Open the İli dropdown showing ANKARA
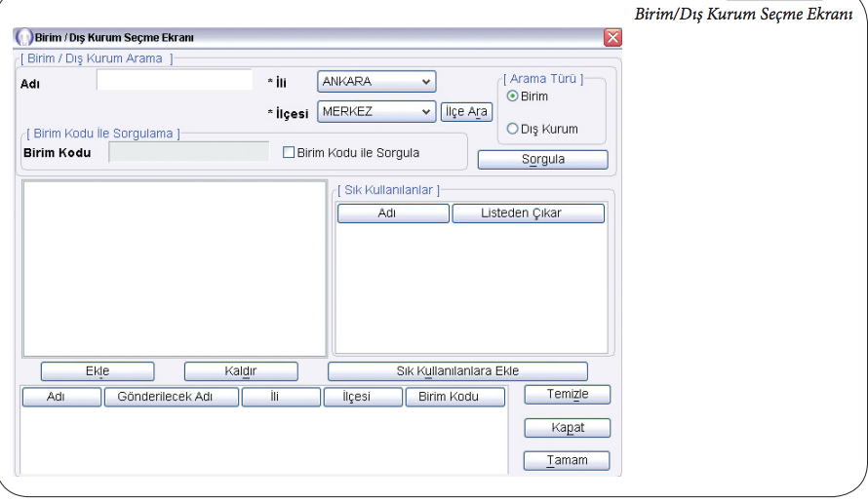Image resolution: width=868 pixels, height=502 pixels. coord(376,81)
